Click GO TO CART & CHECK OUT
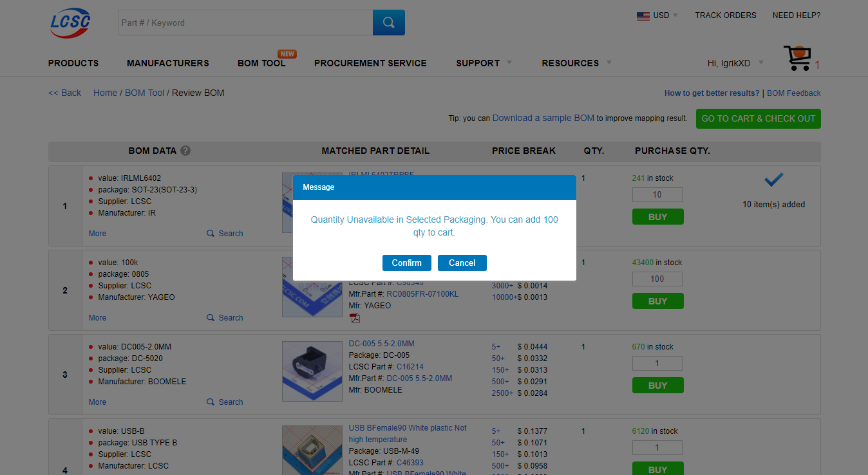 click(x=759, y=118)
